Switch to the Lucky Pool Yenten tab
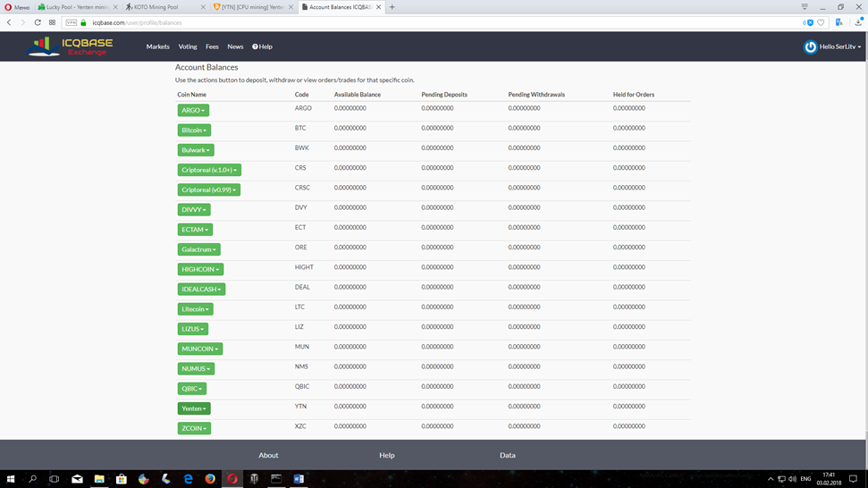This screenshot has height=488, width=868. 77,7
